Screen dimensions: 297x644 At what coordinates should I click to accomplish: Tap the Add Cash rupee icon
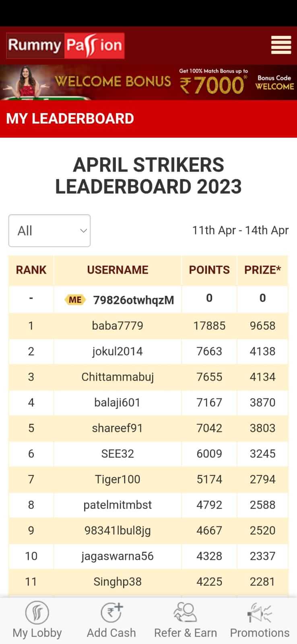(111, 613)
